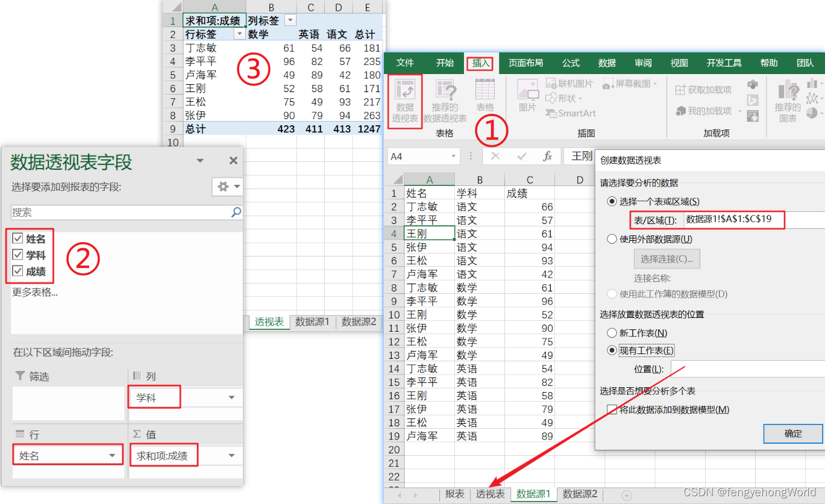Viewport: 825px width, 504px height.
Task: Click the fx insert function icon
Action: (548, 157)
